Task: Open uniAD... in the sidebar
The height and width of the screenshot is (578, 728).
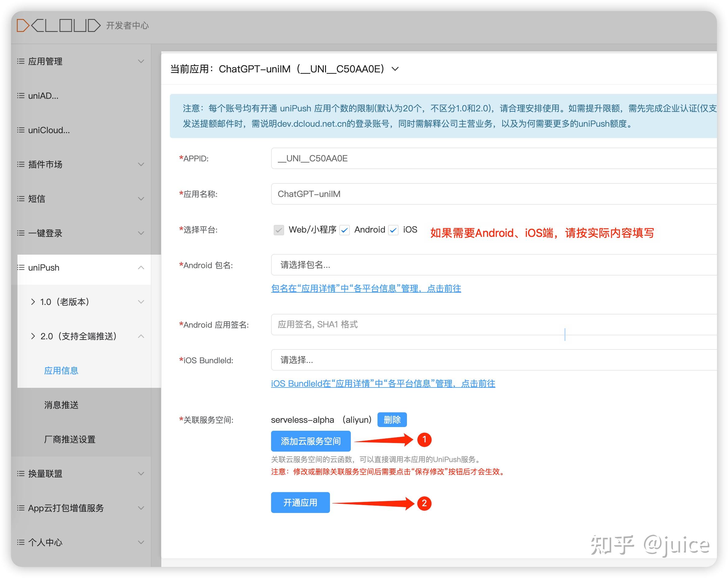Action: click(x=43, y=96)
